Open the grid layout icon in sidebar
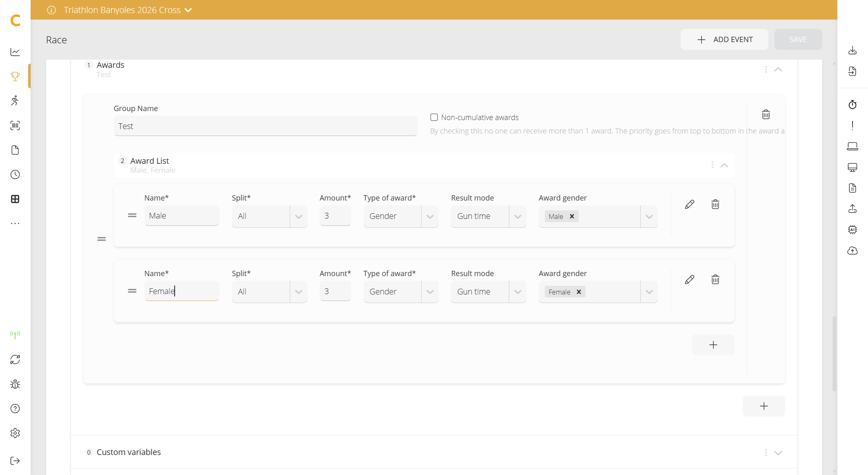868x475 pixels. 15,199
